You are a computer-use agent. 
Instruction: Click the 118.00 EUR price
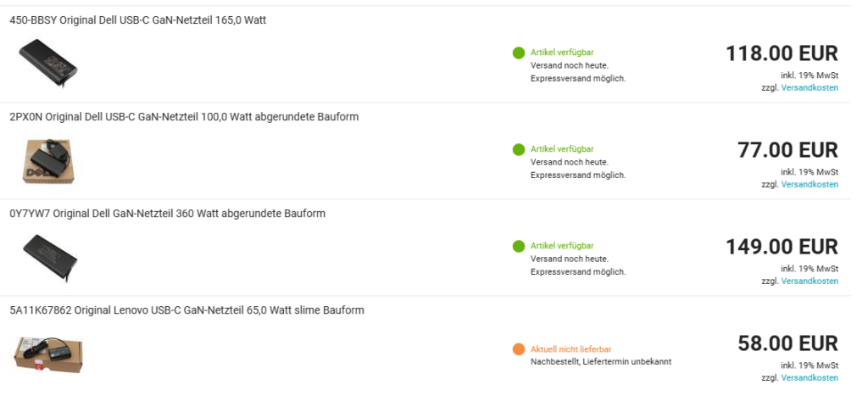click(782, 53)
